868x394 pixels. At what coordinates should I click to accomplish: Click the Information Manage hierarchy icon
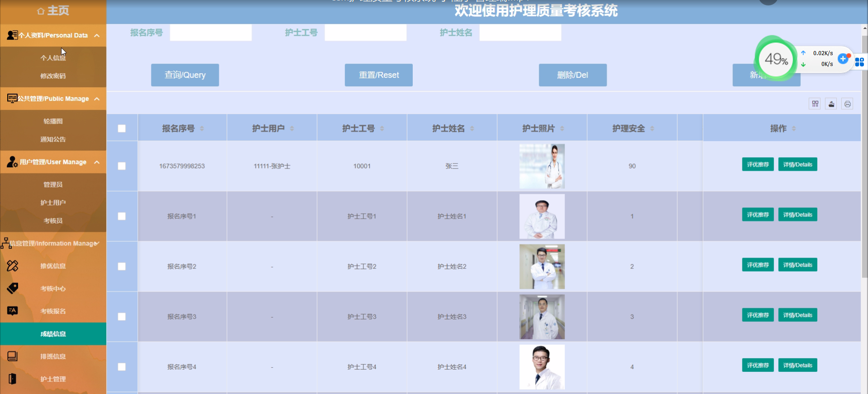pyautogui.click(x=6, y=243)
